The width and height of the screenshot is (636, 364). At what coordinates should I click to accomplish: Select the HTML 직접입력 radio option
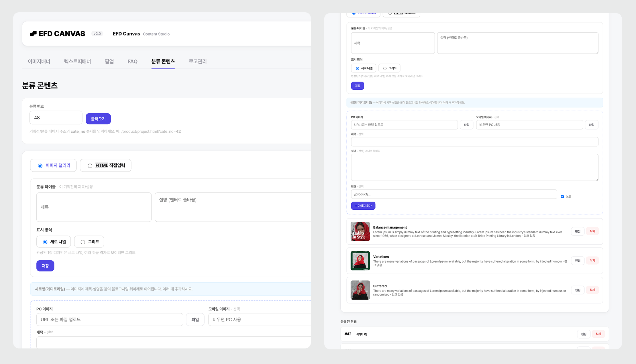coord(105,165)
